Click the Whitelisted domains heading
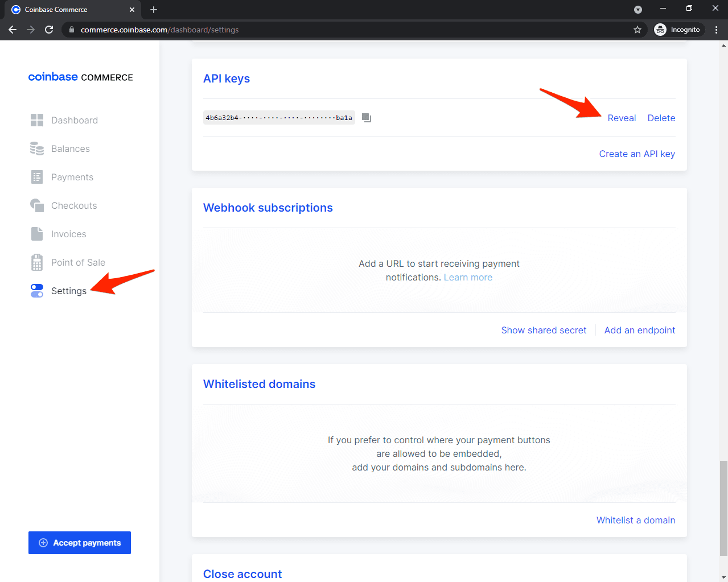This screenshot has width=728, height=582. 259,384
